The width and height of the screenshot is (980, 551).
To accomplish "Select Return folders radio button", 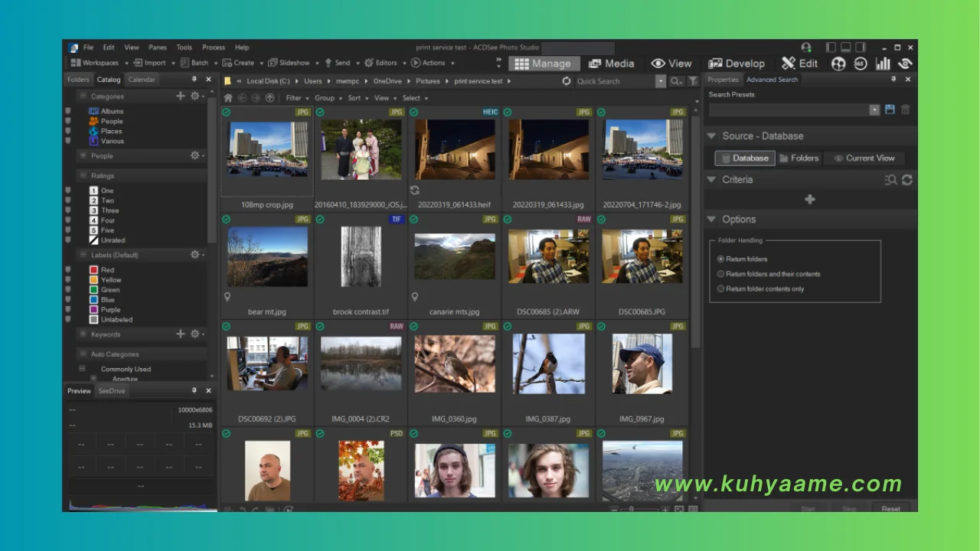I will (x=720, y=259).
